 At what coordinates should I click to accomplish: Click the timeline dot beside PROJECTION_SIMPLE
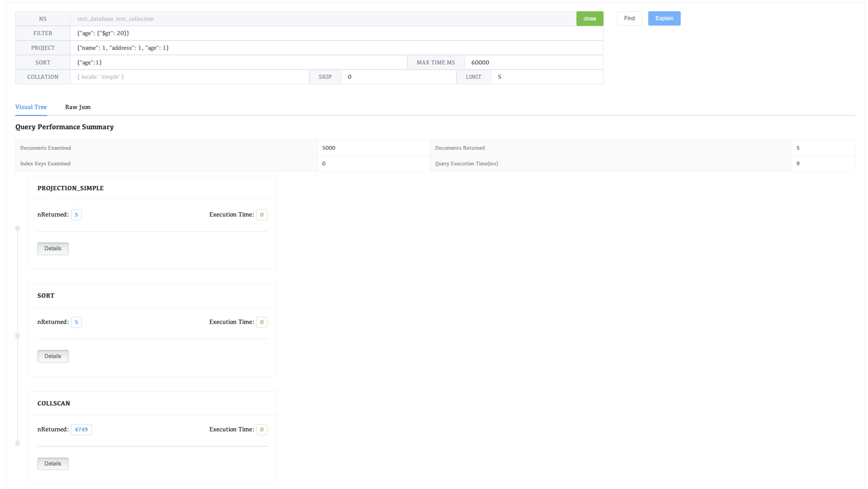point(18,228)
